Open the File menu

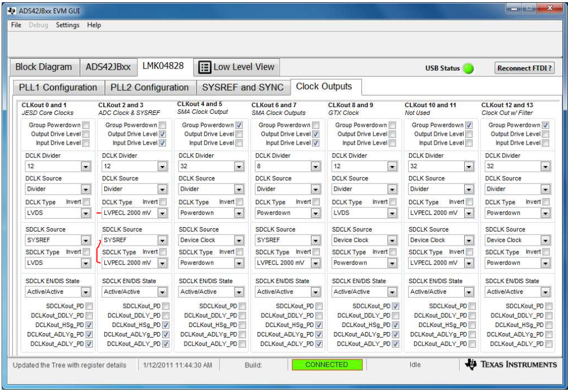[x=16, y=25]
